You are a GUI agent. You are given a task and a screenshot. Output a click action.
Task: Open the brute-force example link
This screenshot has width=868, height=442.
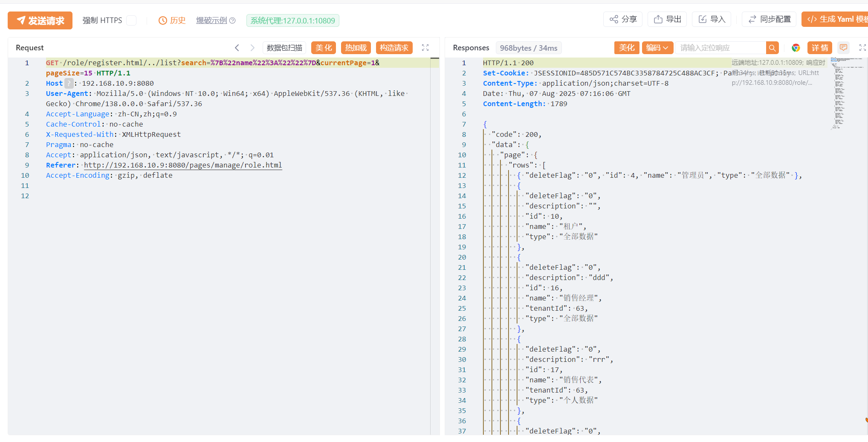212,20
